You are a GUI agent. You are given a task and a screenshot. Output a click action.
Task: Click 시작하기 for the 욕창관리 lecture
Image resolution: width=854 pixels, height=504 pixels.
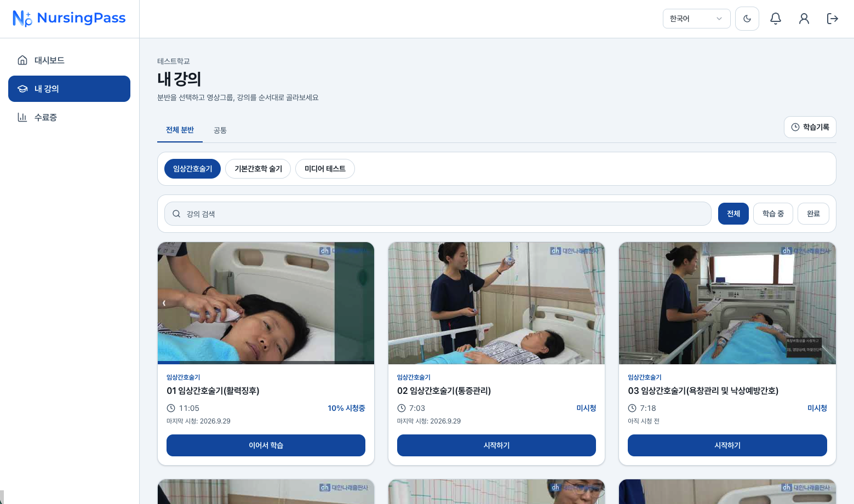pos(727,445)
